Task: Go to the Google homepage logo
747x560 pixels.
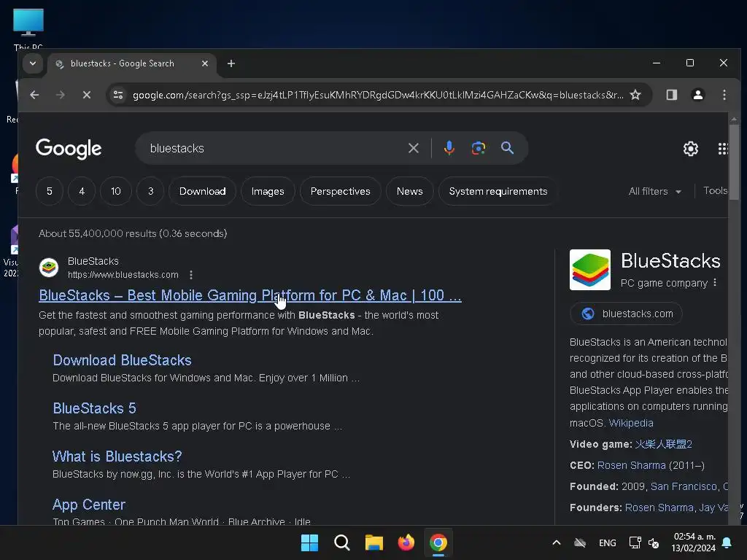Action: [69, 149]
